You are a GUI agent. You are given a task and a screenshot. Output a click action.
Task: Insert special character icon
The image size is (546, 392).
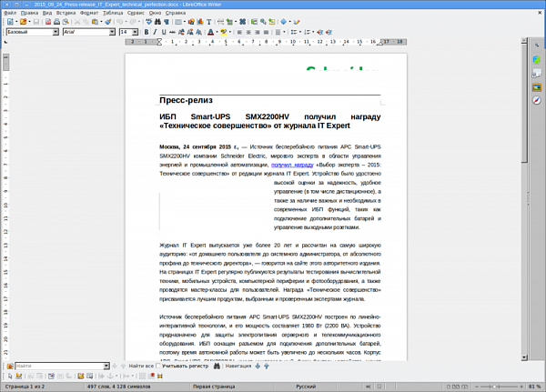coord(243,22)
